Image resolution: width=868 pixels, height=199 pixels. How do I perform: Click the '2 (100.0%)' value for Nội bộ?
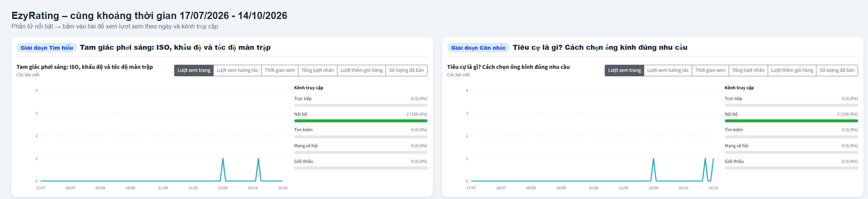coord(417,114)
